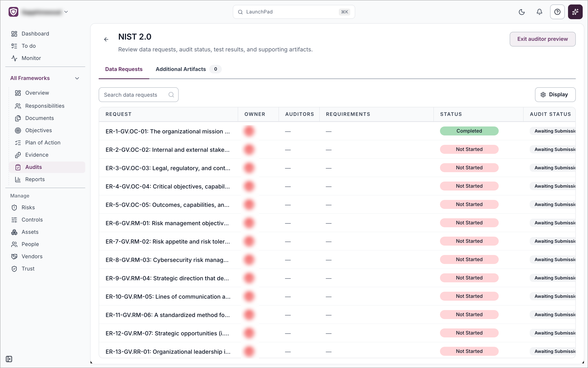
Task: Click the magnifier icon in the data requests search
Action: click(x=171, y=95)
